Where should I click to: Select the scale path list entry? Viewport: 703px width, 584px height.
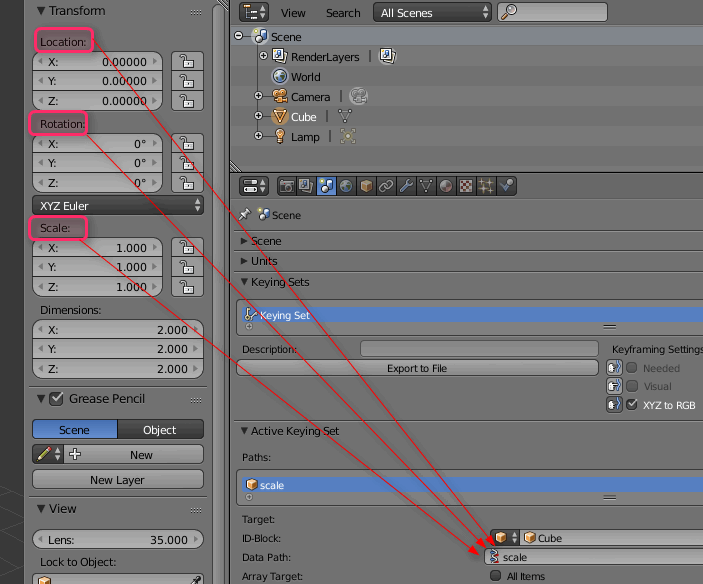tap(472, 485)
